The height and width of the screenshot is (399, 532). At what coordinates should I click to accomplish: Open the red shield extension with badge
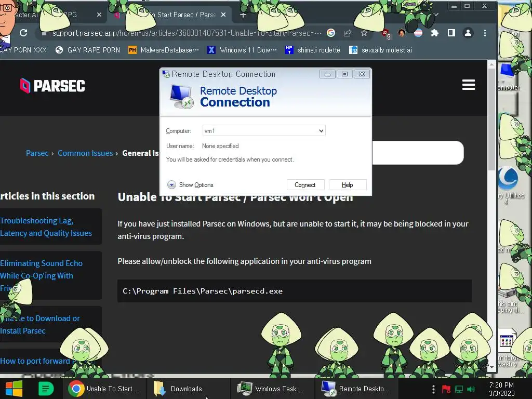[386, 33]
